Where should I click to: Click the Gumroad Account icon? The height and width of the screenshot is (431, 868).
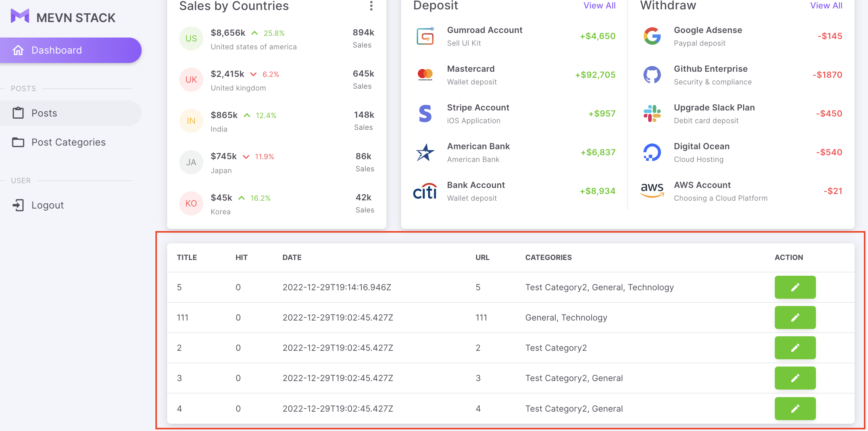click(425, 36)
